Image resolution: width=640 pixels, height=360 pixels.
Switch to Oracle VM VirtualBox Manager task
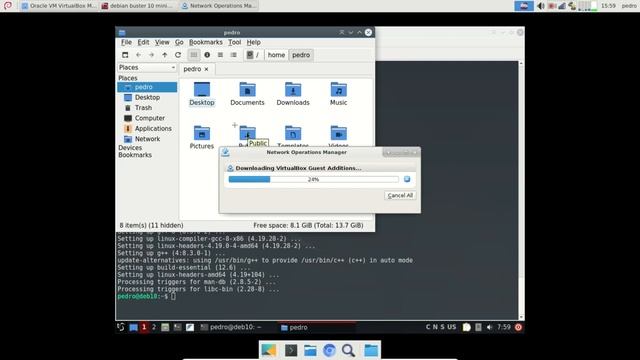click(59, 6)
